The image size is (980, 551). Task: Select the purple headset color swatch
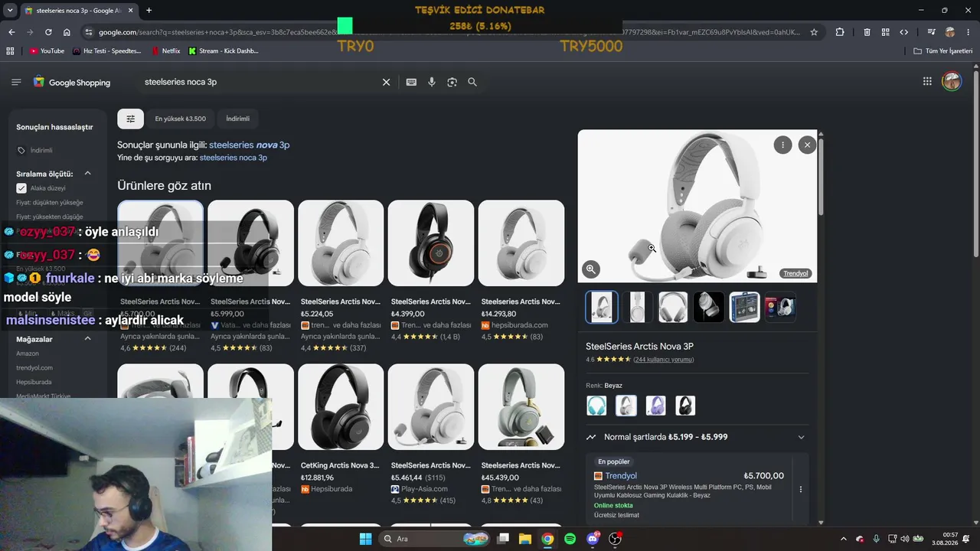[655, 406]
